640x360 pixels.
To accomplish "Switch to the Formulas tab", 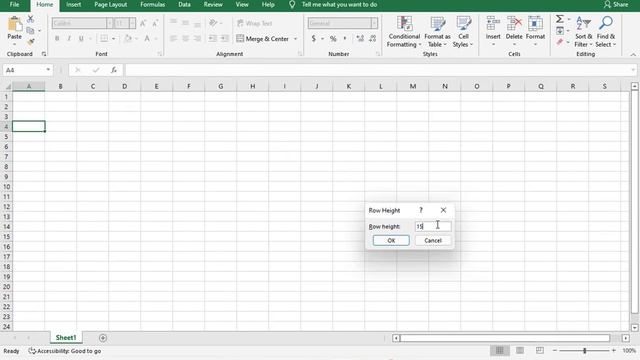I will [153, 4].
